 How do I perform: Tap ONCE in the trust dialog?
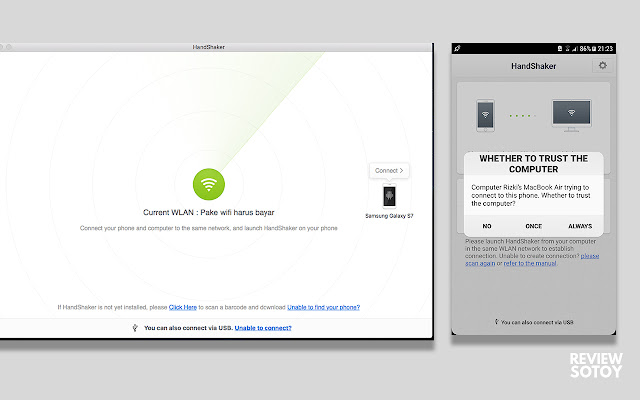(x=533, y=226)
